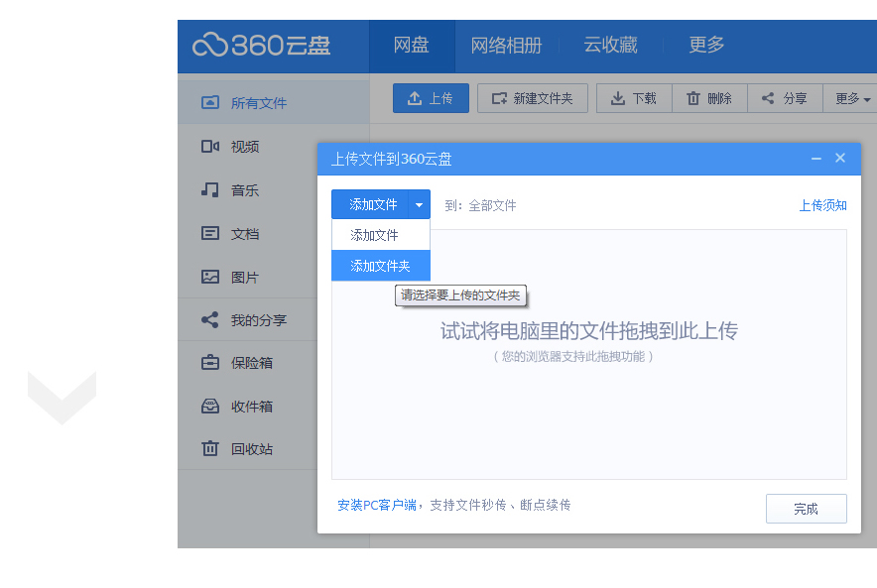The width and height of the screenshot is (877, 588).
Task: Open the 文档 category
Action: [x=247, y=234]
